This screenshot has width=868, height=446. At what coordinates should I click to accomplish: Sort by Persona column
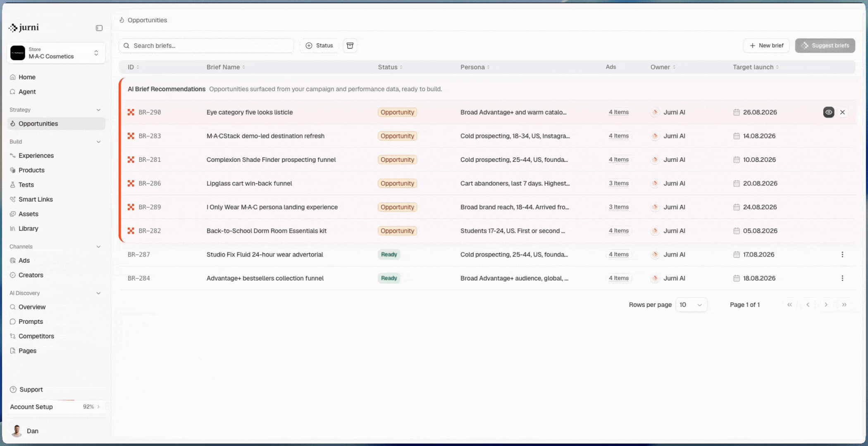click(x=475, y=67)
